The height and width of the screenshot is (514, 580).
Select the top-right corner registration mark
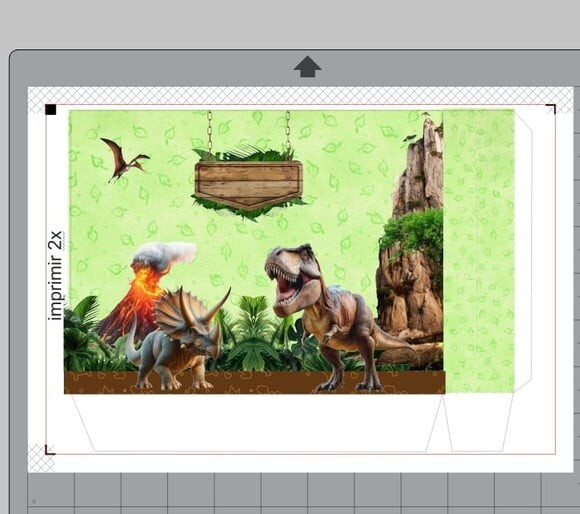[551, 109]
